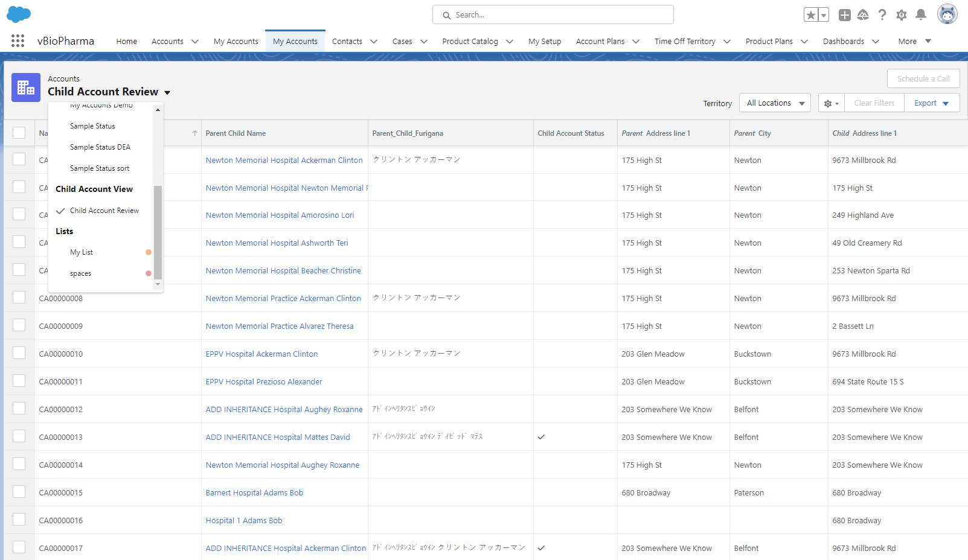Click in the global Search field

click(553, 15)
